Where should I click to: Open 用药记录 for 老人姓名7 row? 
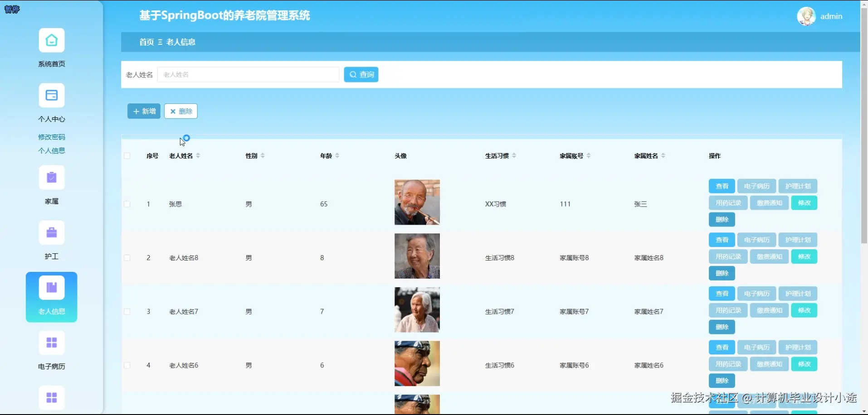pos(728,310)
